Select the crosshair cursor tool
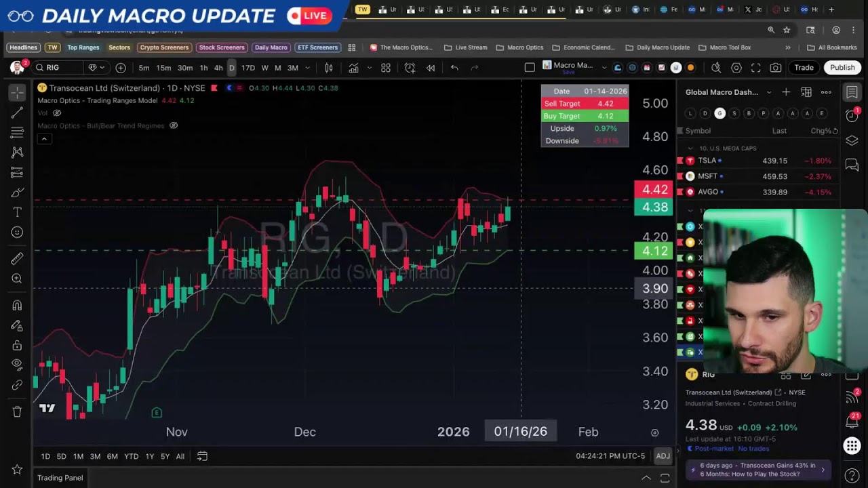The width and height of the screenshot is (868, 488). point(17,92)
